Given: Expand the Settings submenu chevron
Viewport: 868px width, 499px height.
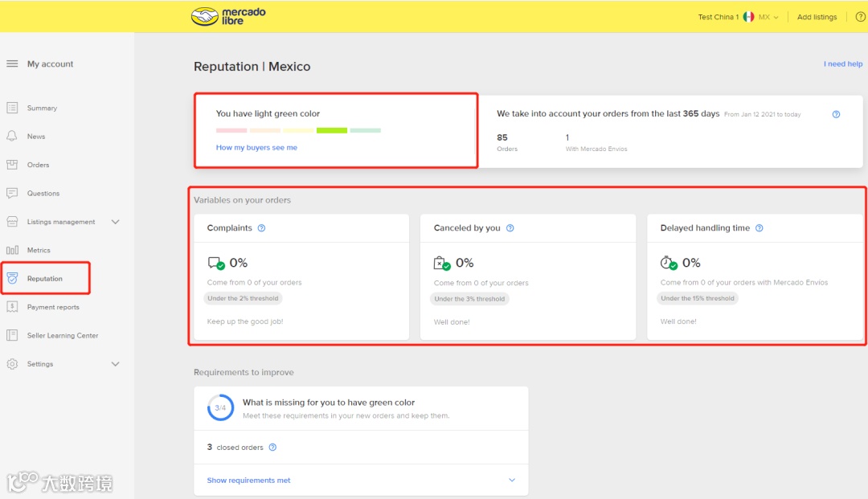Looking at the screenshot, I should coord(115,364).
